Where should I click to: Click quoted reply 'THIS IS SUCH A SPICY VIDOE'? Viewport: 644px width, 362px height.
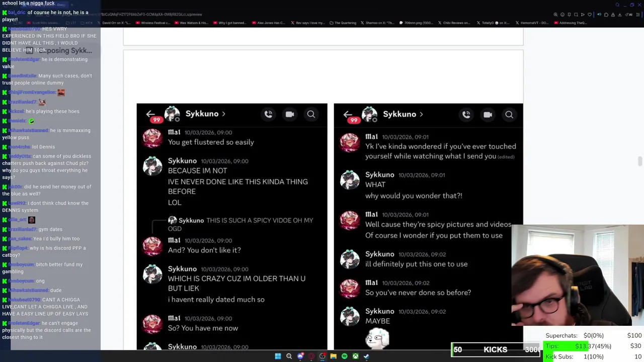[240, 224]
